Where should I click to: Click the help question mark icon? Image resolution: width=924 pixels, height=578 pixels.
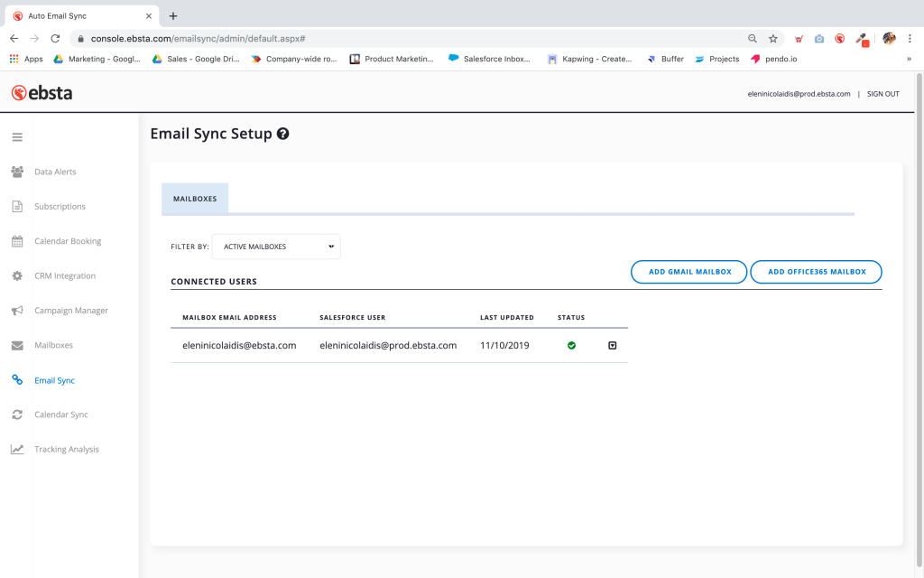click(283, 134)
